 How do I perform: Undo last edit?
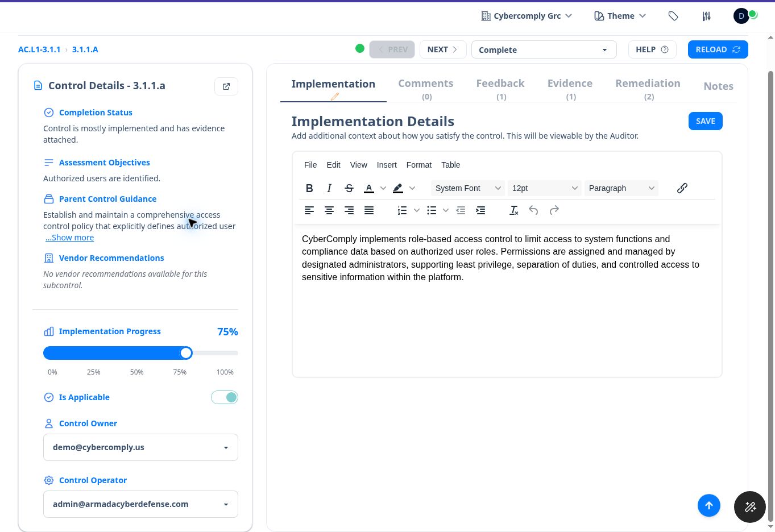[533, 210]
